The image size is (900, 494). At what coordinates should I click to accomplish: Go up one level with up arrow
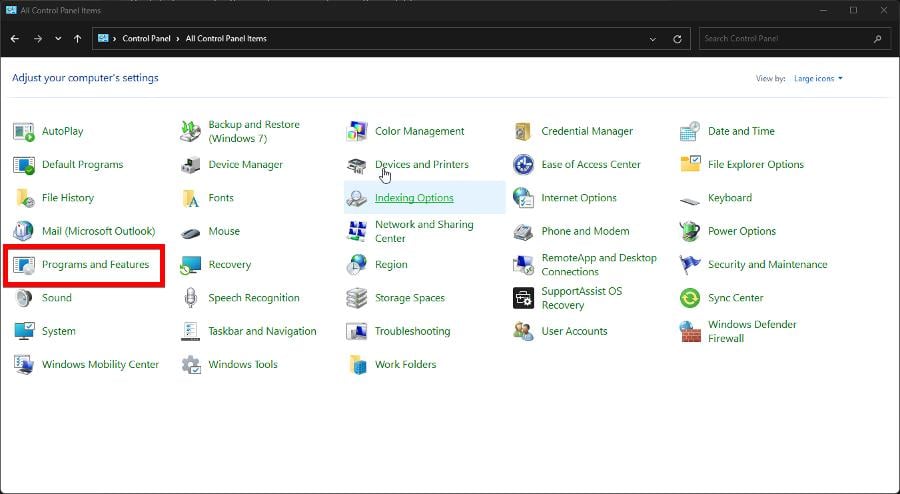pos(77,38)
